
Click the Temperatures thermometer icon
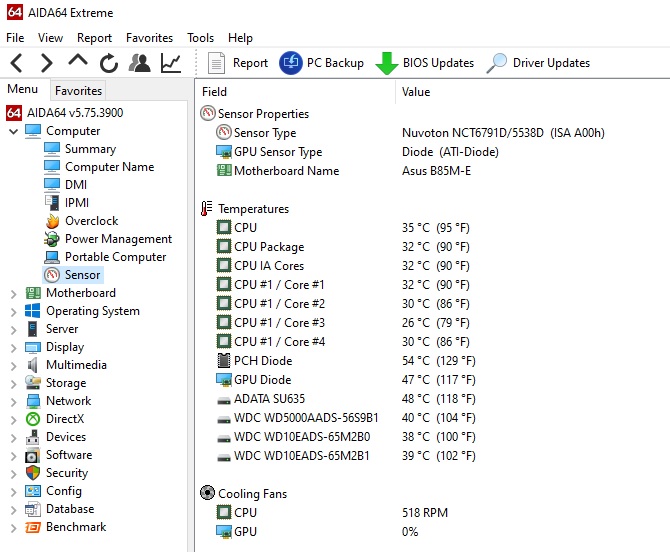[207, 208]
